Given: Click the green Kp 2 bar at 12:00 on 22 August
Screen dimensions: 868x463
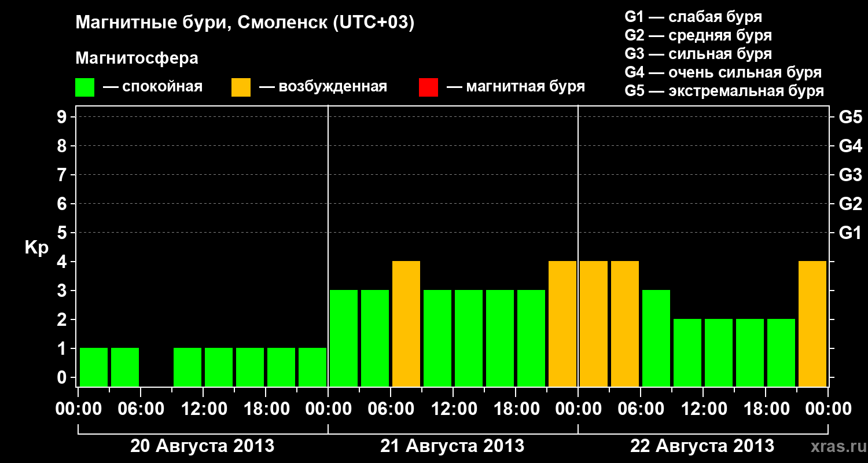Looking at the screenshot, I should pyautogui.click(x=719, y=352).
